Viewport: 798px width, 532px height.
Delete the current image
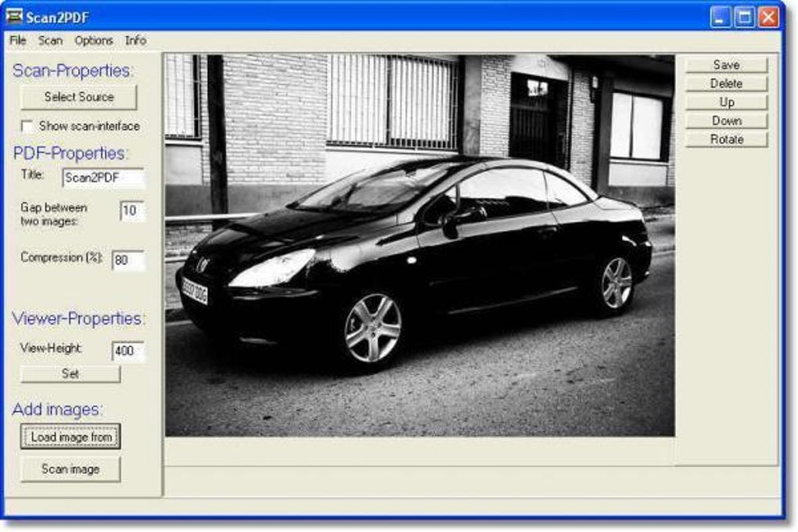[726, 84]
